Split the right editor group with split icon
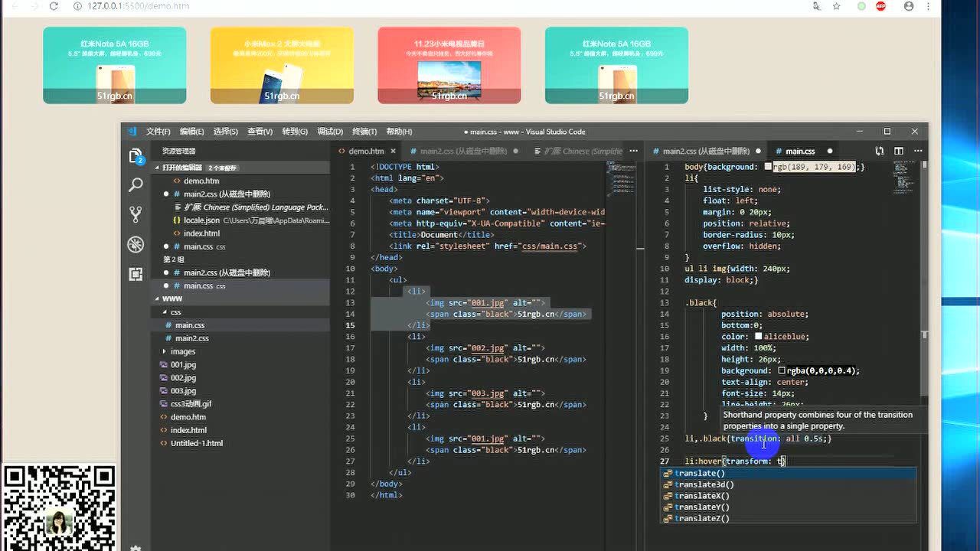Screen dimensions: 980x551 (898, 152)
